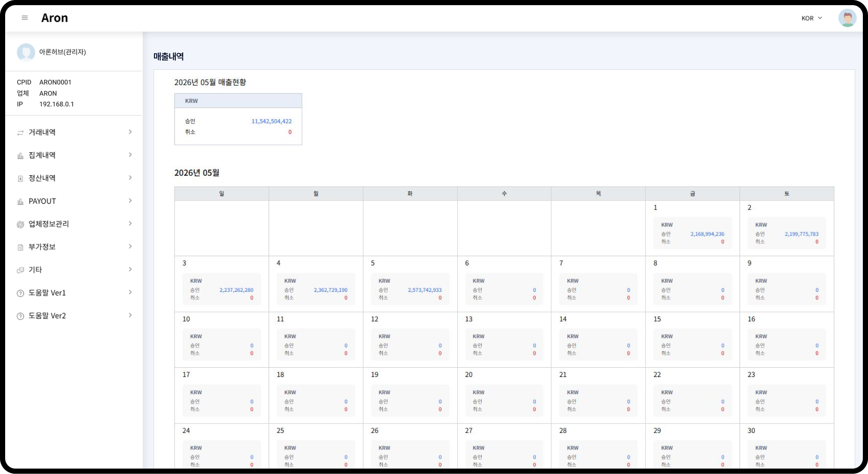Select the 도움말 Ver1 menu label
The height and width of the screenshot is (474, 868).
pos(47,293)
